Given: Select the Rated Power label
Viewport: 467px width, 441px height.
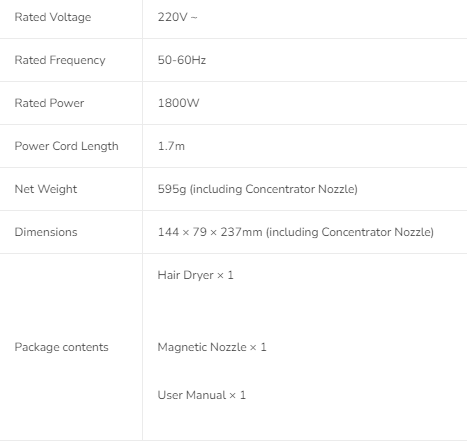Looking at the screenshot, I should pos(49,103).
